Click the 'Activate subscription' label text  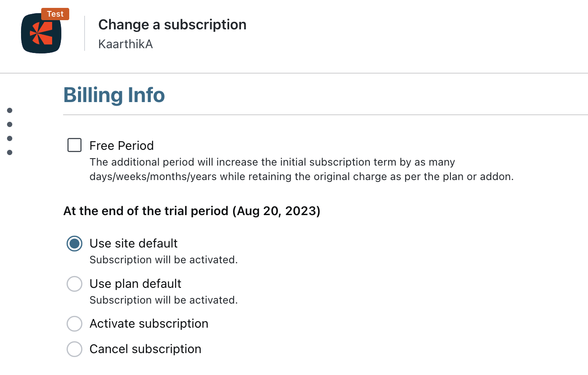pos(149,324)
